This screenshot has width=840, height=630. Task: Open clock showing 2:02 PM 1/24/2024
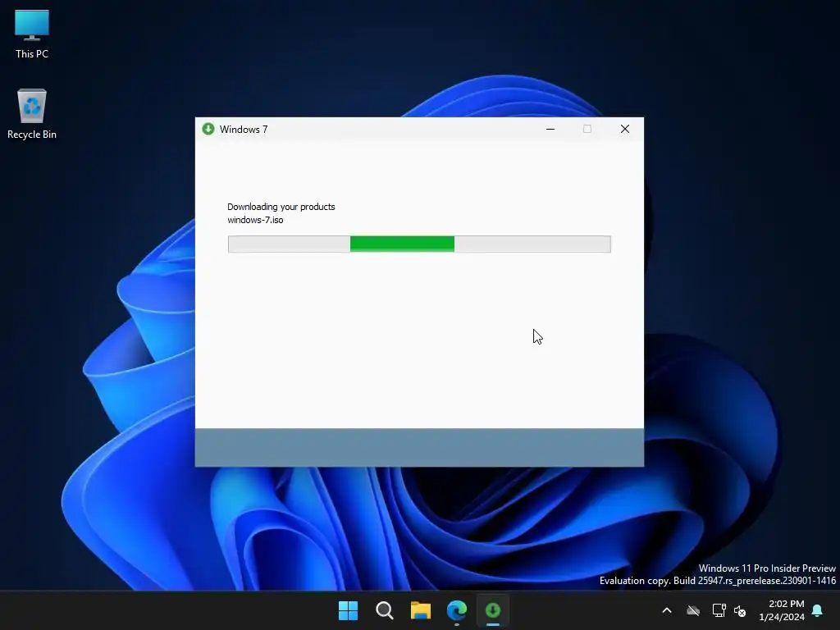click(x=781, y=610)
